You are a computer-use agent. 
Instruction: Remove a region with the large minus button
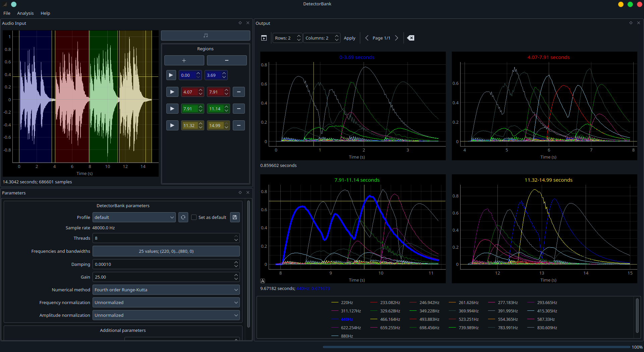pos(227,60)
